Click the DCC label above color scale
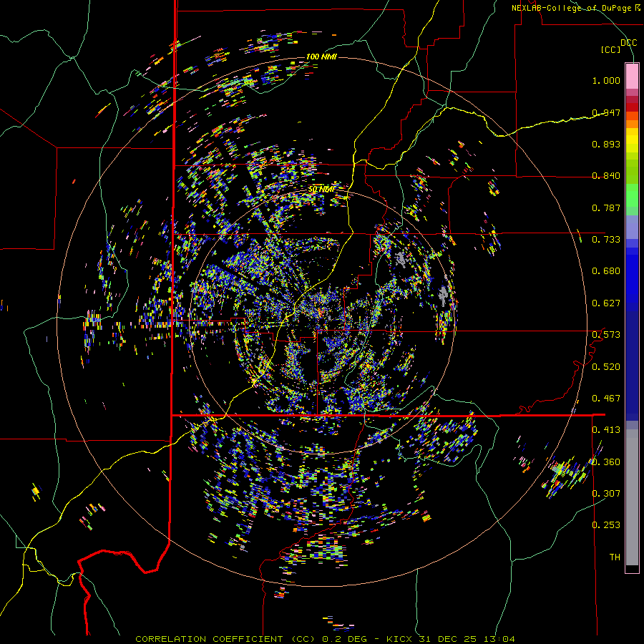Viewport: 644px width, 644px height. tap(628, 43)
